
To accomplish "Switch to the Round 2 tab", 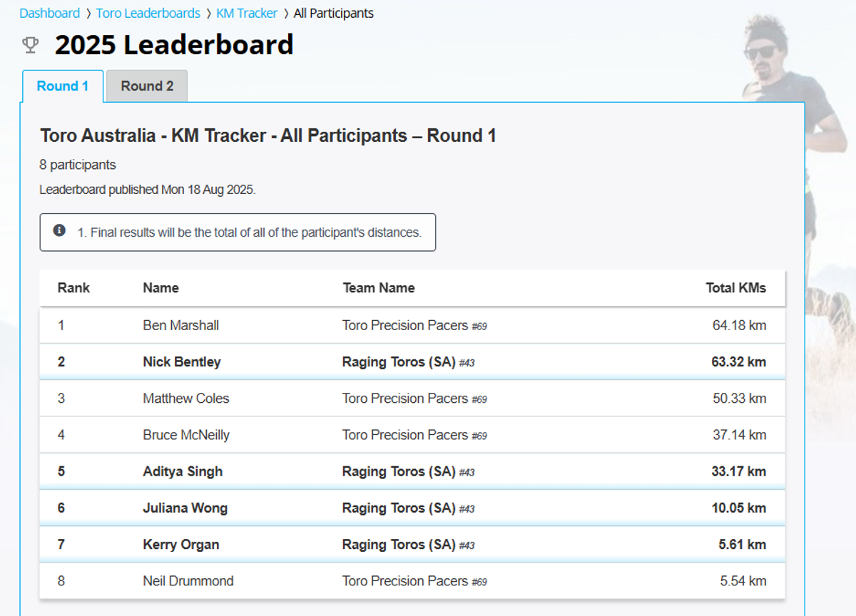I will click(x=147, y=86).
